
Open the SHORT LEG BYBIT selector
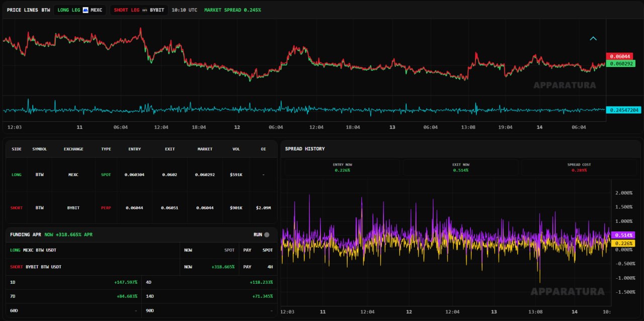pos(139,10)
